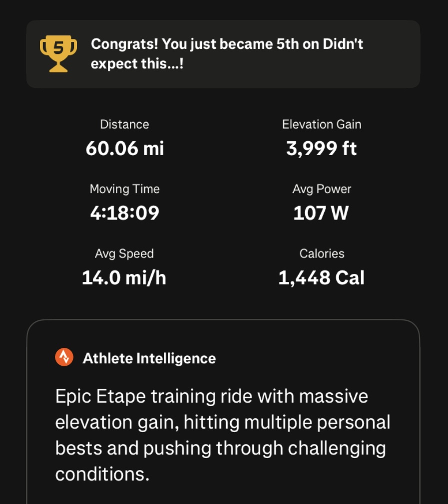The height and width of the screenshot is (504, 448).
Task: Tap the Moving Time 4:18:09 value
Action: coord(125,213)
